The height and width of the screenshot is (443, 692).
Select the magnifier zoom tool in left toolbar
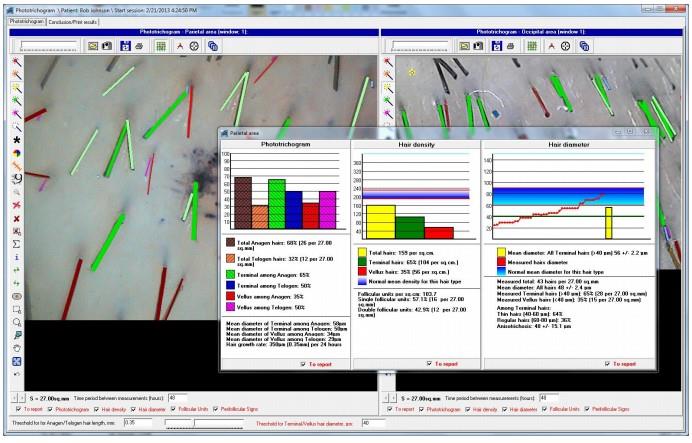point(16,322)
